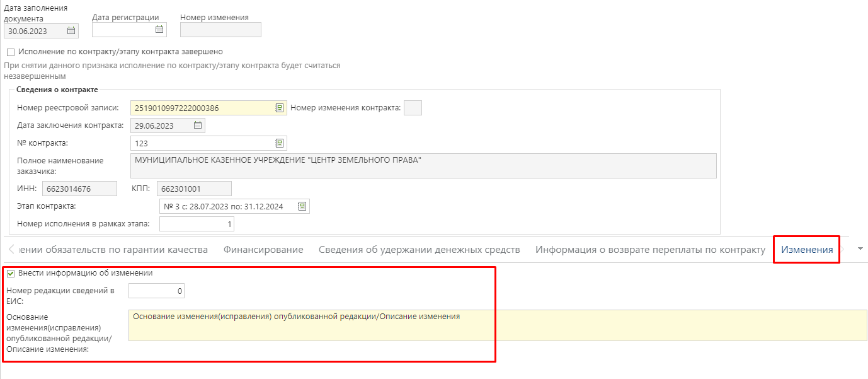Switch to the Изменения tab

tap(807, 250)
